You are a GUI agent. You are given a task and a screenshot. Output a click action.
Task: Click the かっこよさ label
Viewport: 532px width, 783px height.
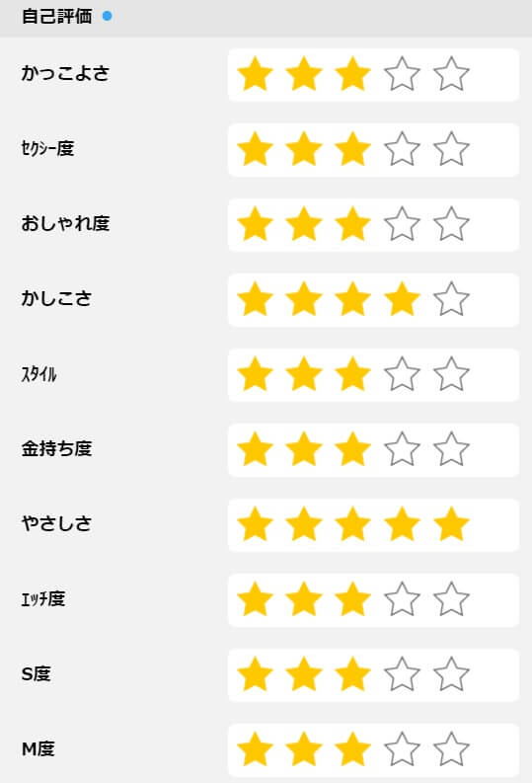65,73
